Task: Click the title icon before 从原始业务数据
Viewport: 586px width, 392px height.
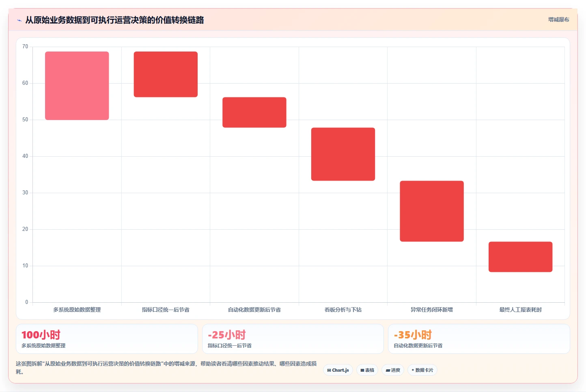Action: pyautogui.click(x=19, y=20)
